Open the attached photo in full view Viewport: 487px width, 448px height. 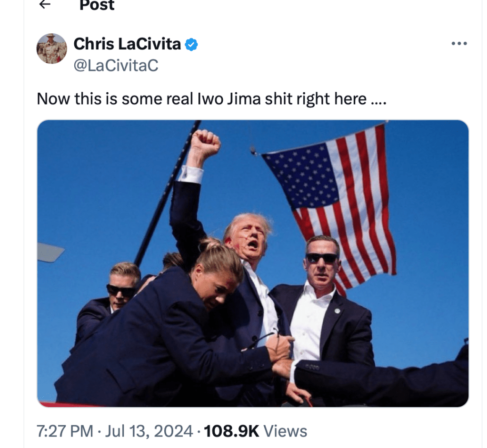coord(253,263)
